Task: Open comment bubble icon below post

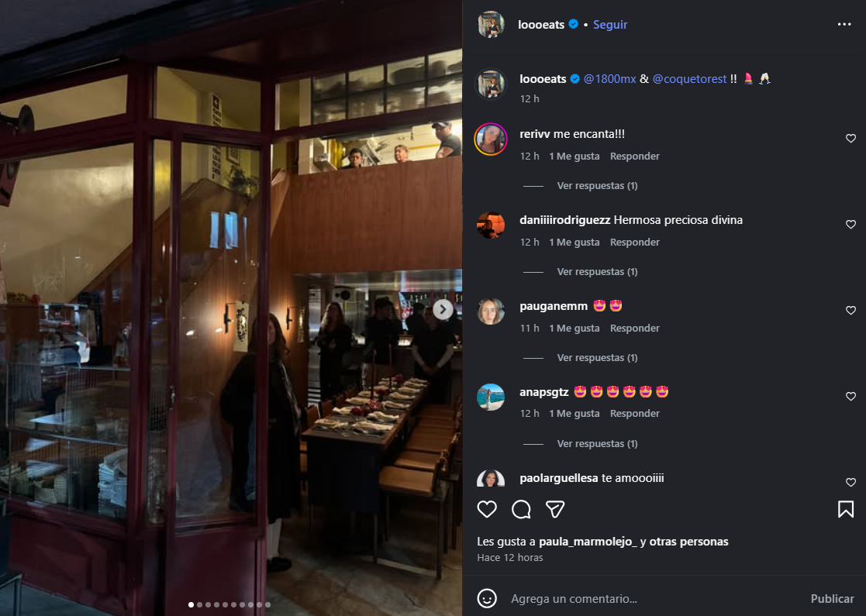Action: pyautogui.click(x=521, y=510)
